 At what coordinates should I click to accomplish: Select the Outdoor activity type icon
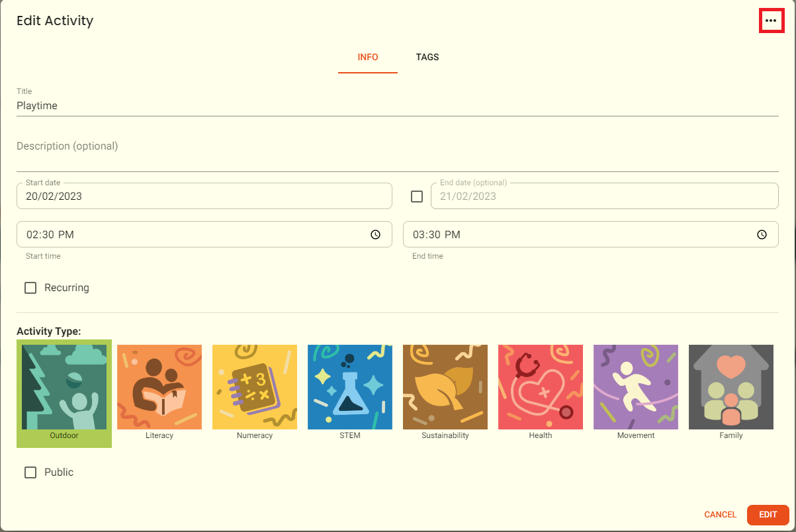tap(64, 387)
